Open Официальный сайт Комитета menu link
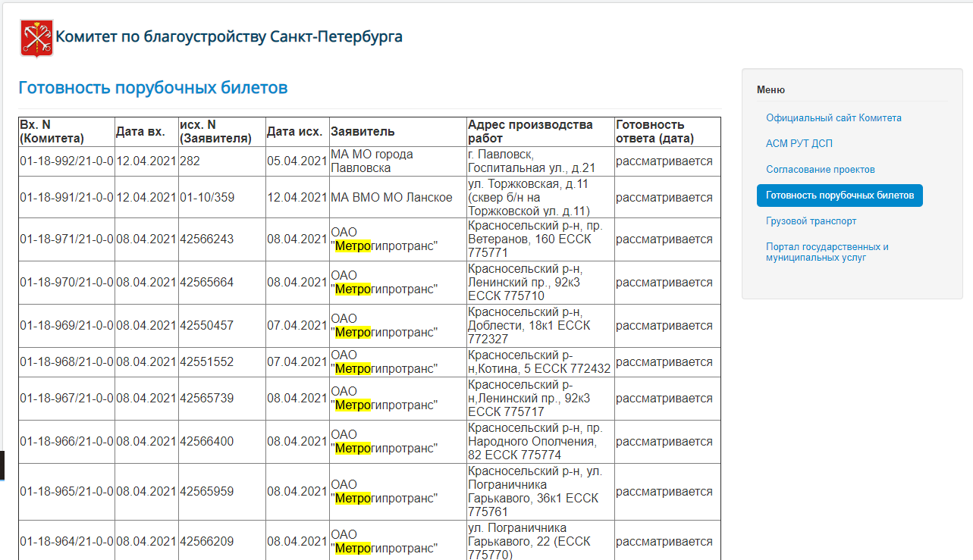This screenshot has width=973, height=560. (x=833, y=118)
